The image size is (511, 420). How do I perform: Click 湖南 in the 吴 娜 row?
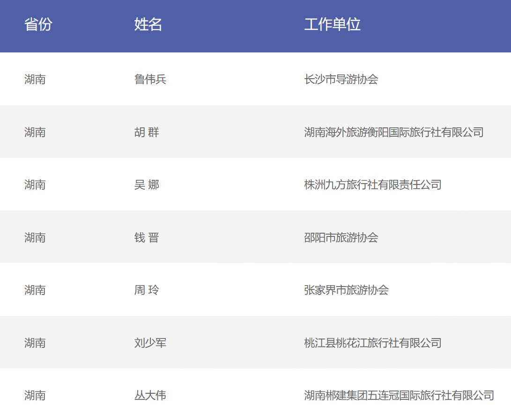tap(35, 185)
